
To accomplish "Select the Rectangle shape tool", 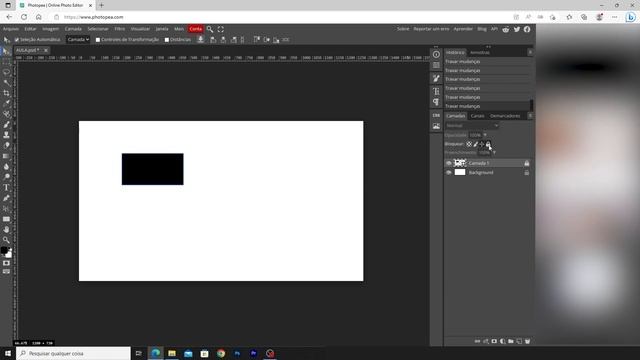I will tap(6, 219).
